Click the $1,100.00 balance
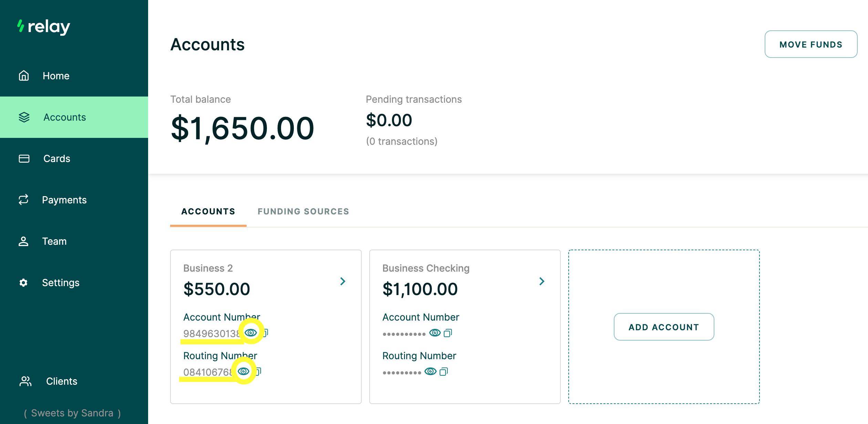This screenshot has height=424, width=868. [x=420, y=289]
